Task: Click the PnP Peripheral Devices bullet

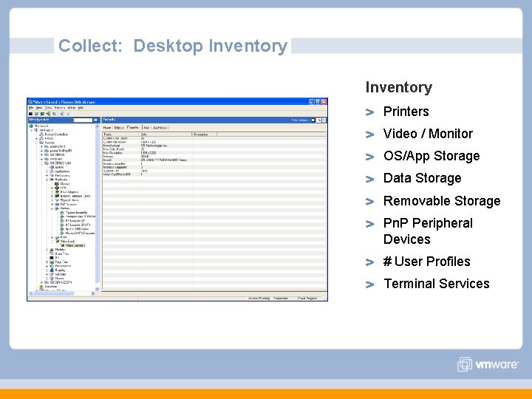Action: click(x=428, y=231)
